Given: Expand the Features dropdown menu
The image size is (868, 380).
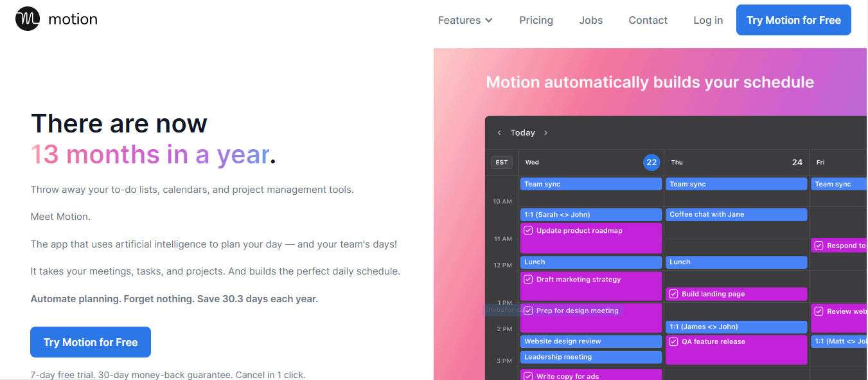Looking at the screenshot, I should pos(465,21).
